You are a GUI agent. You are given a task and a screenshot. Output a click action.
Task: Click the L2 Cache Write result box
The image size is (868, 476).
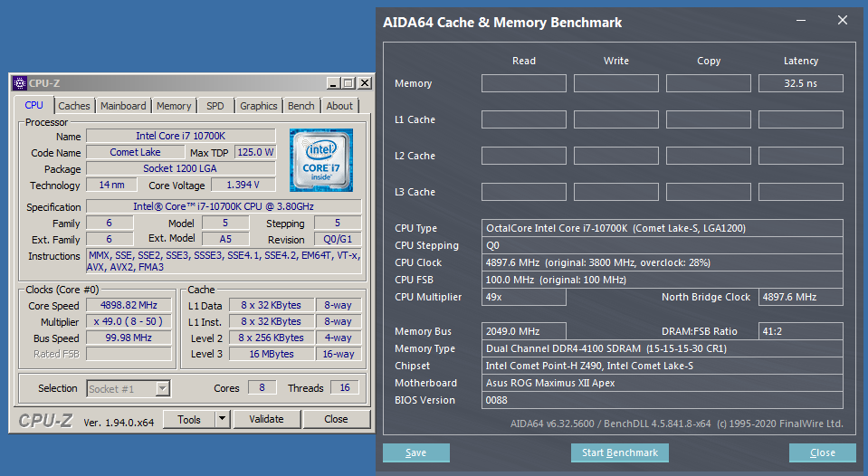[616, 156]
